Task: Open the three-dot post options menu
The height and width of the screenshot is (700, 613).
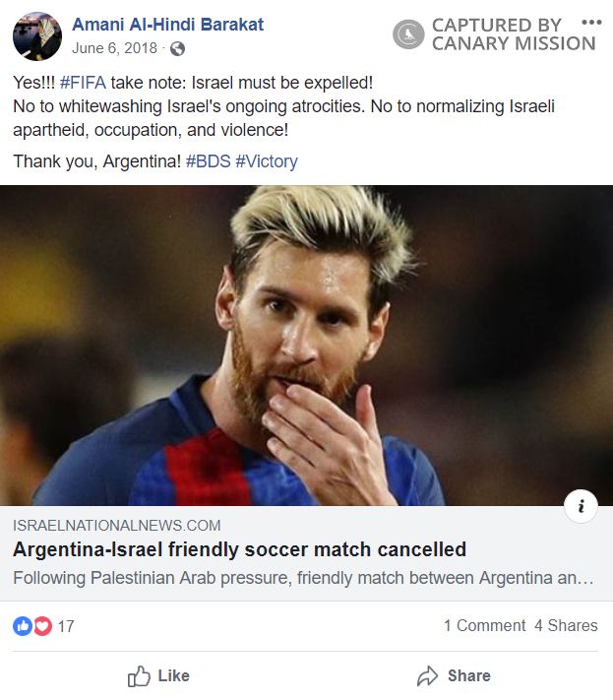Action: point(590,23)
